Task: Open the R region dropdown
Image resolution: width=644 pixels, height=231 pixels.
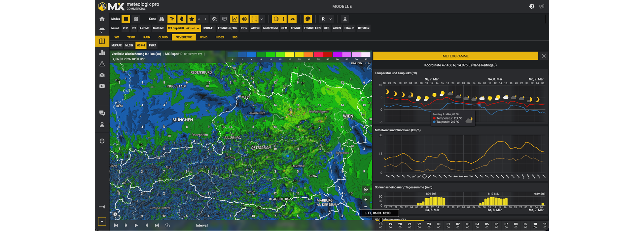Action: [x=326, y=19]
